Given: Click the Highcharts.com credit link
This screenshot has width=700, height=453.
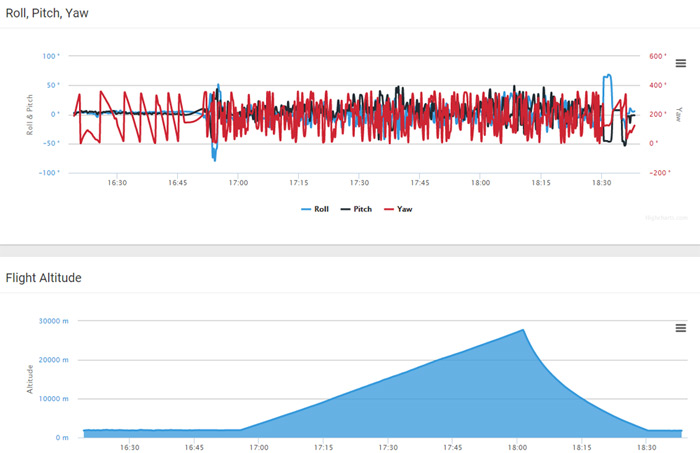Looking at the screenshot, I should tap(667, 218).
